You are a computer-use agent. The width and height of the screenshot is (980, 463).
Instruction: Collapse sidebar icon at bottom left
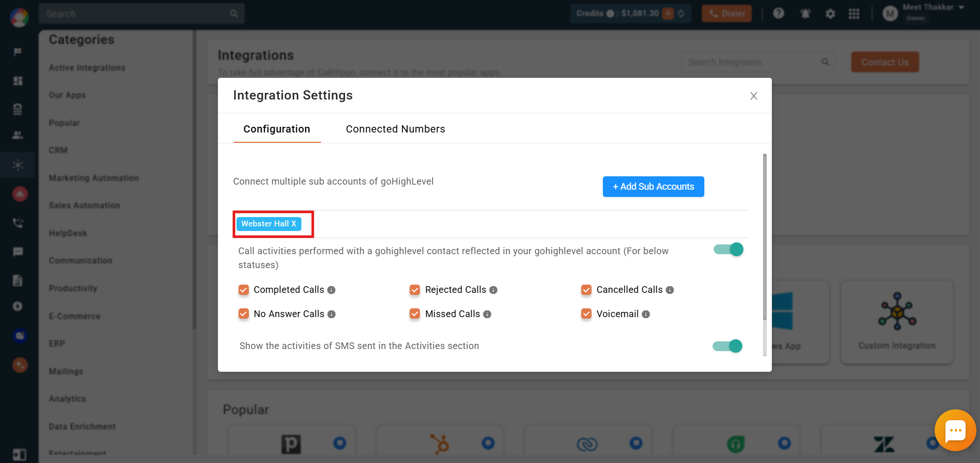tap(19, 455)
